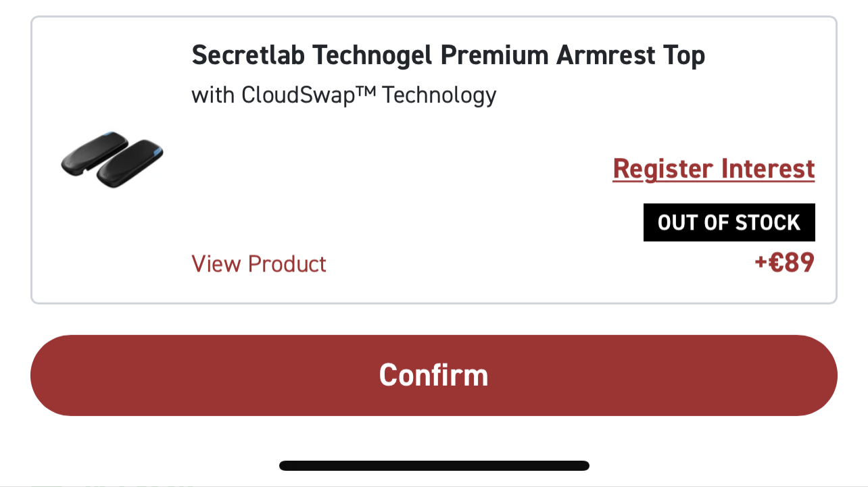Click 'Armrest Top' at the title's end
The height and width of the screenshot is (487, 868).
point(630,55)
